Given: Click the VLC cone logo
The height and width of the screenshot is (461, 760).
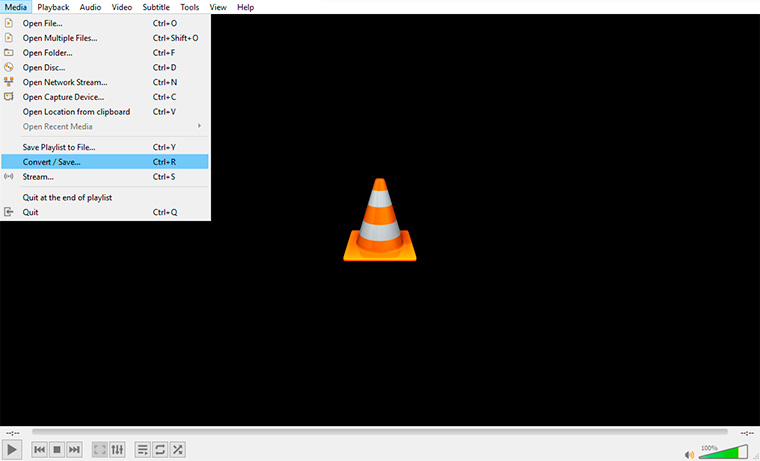Looking at the screenshot, I should click(380, 220).
